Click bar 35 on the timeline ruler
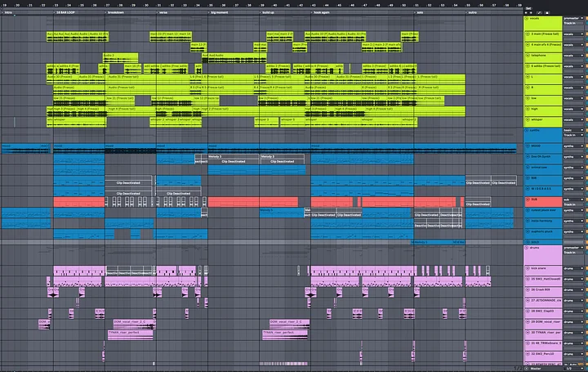This screenshot has width=588, height=372. tap(211, 5)
